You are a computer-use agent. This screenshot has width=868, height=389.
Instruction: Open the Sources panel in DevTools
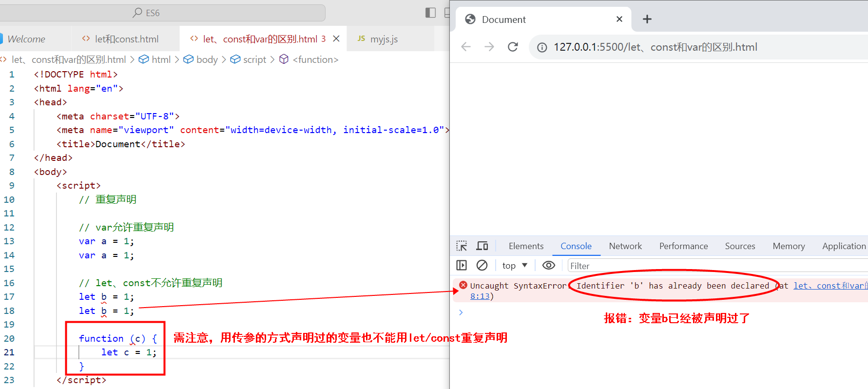click(x=740, y=246)
